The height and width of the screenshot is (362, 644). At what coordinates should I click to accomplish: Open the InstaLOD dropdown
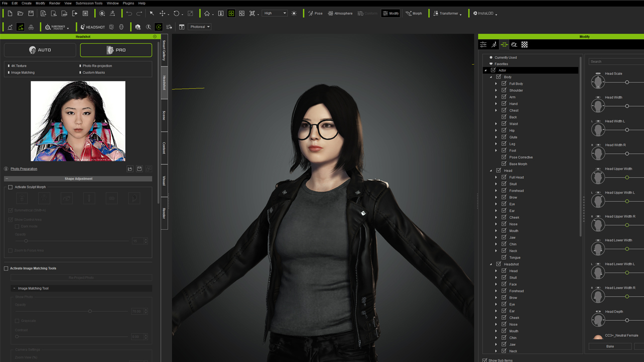coord(485,13)
